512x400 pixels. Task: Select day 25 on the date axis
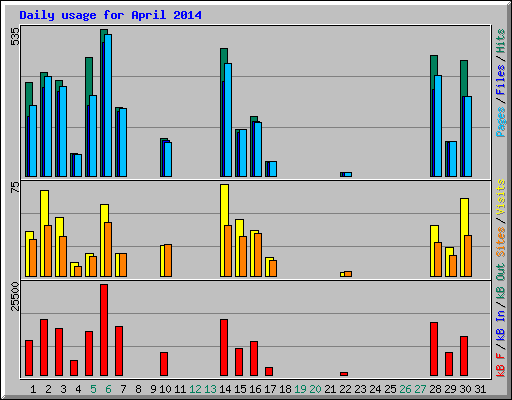[x=390, y=389]
